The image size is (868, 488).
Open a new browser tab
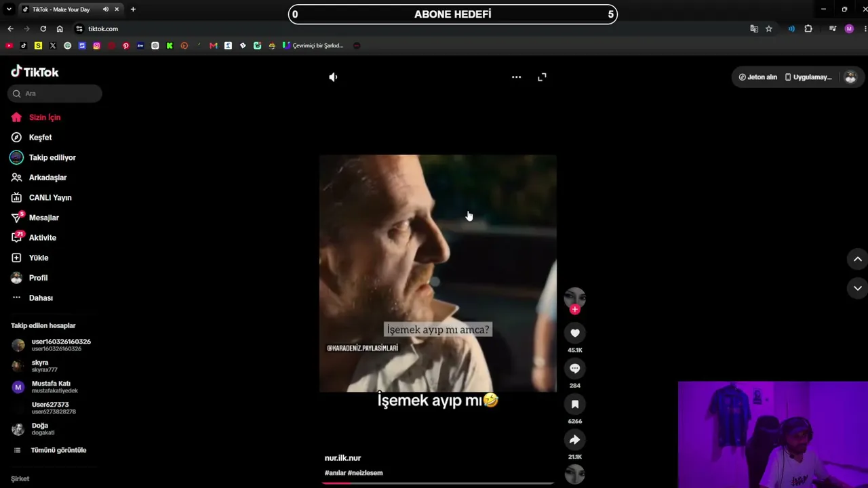[133, 9]
